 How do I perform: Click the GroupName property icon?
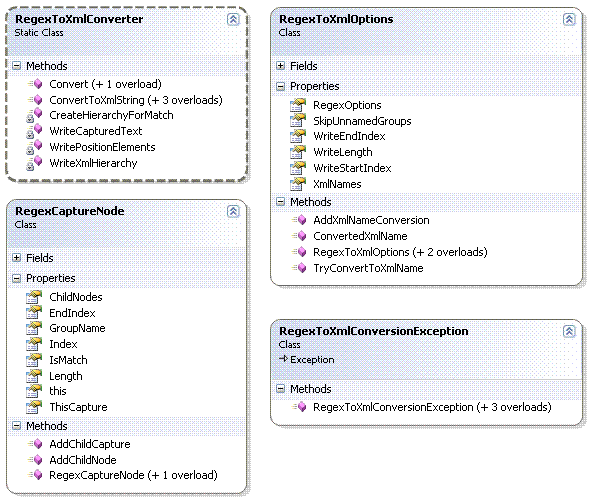(x=34, y=328)
